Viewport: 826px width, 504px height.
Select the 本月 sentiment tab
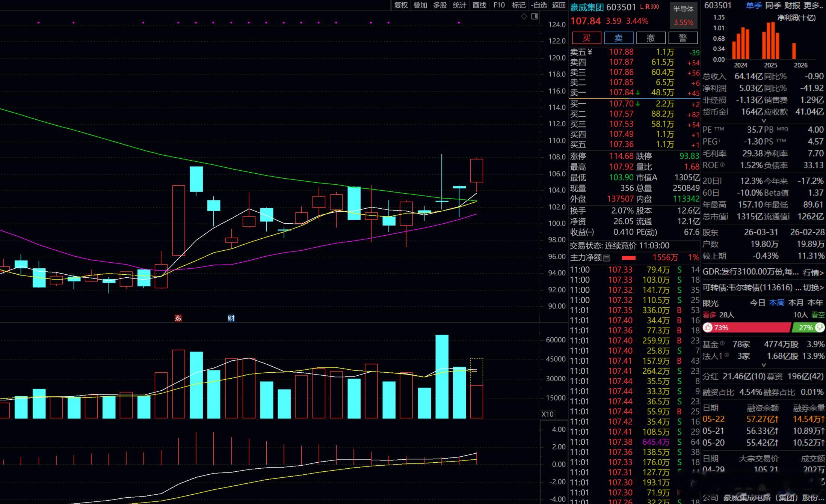(796, 302)
